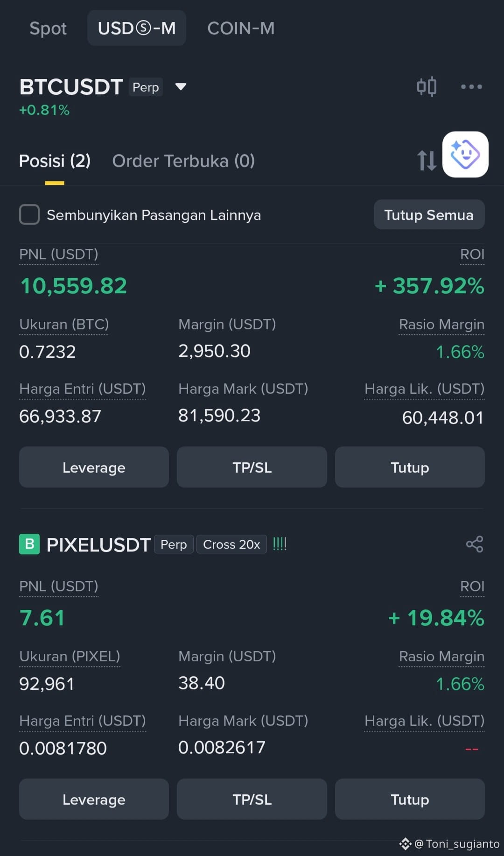Screen dimensions: 504x856
Task: Open the three-dot more options menu
Action: [x=471, y=86]
